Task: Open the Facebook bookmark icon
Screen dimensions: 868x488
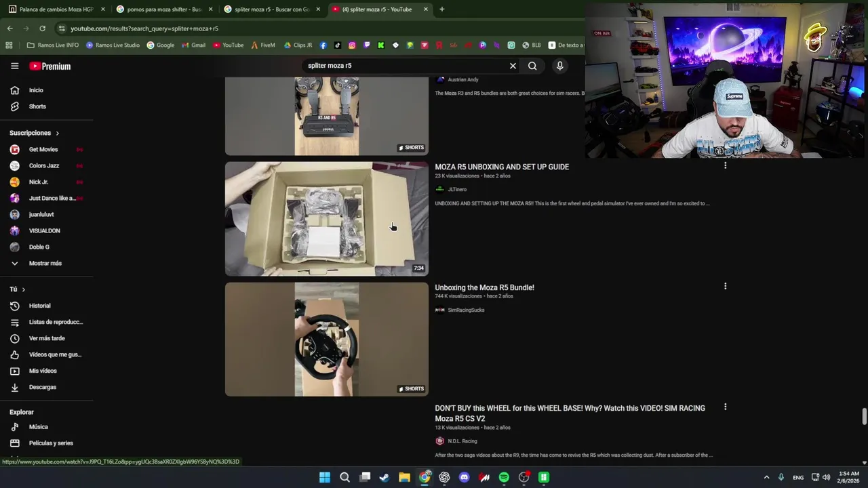Action: [x=323, y=45]
